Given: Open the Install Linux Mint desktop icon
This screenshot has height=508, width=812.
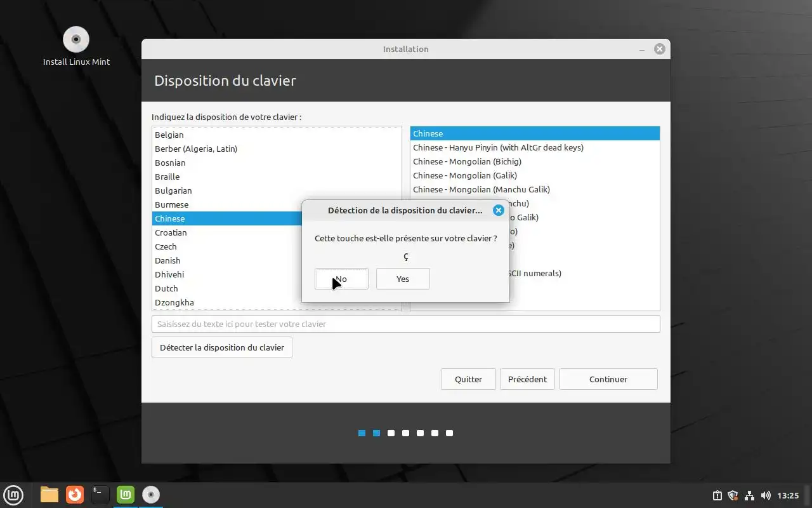Looking at the screenshot, I should 76,46.
